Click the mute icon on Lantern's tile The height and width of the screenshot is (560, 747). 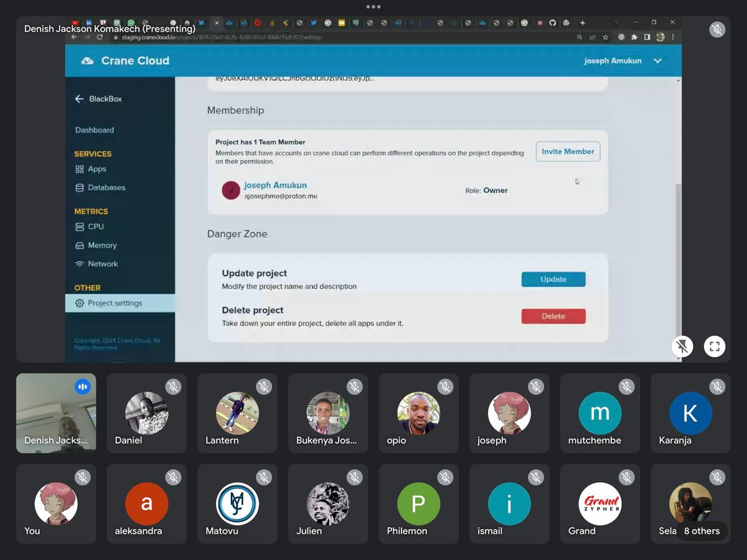point(264,387)
